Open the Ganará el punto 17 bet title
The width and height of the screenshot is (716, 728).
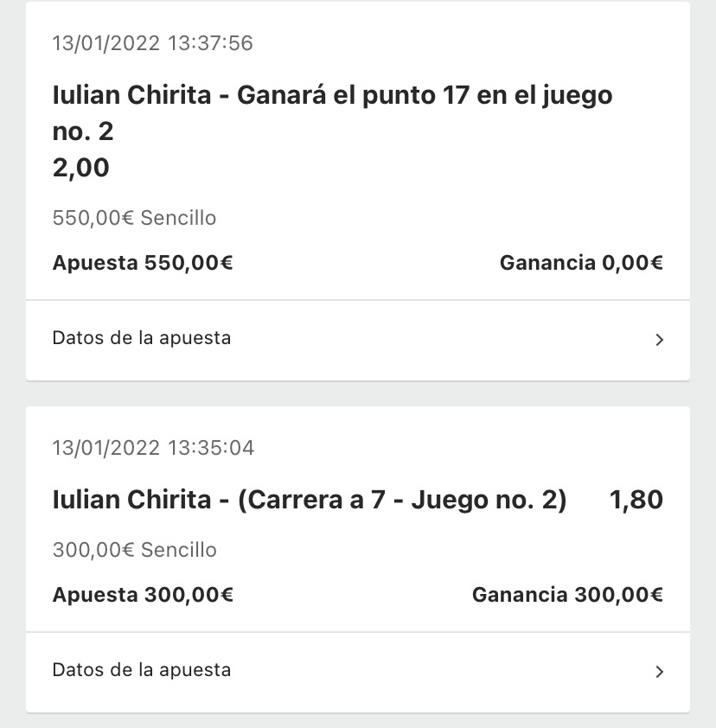point(332,112)
